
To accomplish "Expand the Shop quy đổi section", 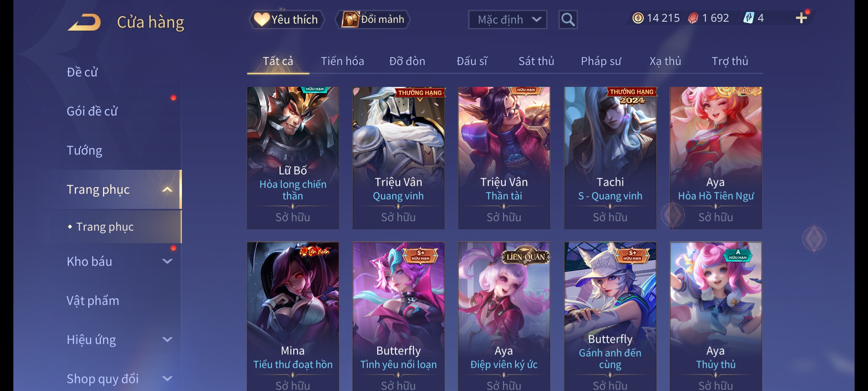I will (x=167, y=378).
